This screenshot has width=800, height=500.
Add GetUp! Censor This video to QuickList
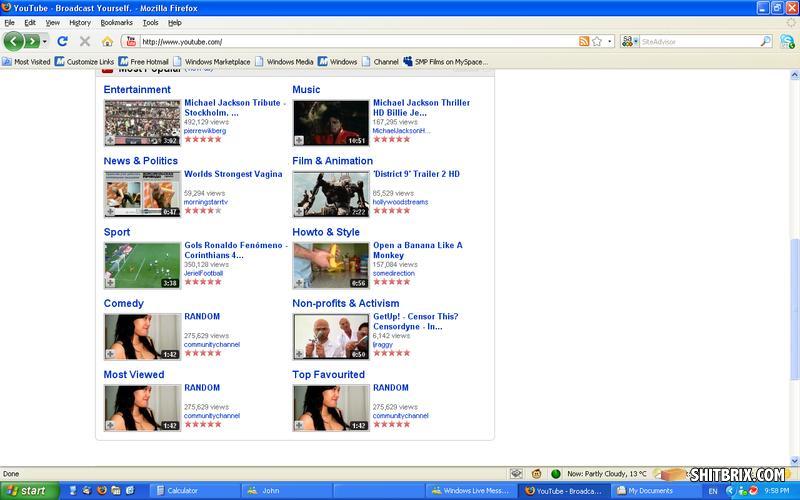[x=299, y=354]
